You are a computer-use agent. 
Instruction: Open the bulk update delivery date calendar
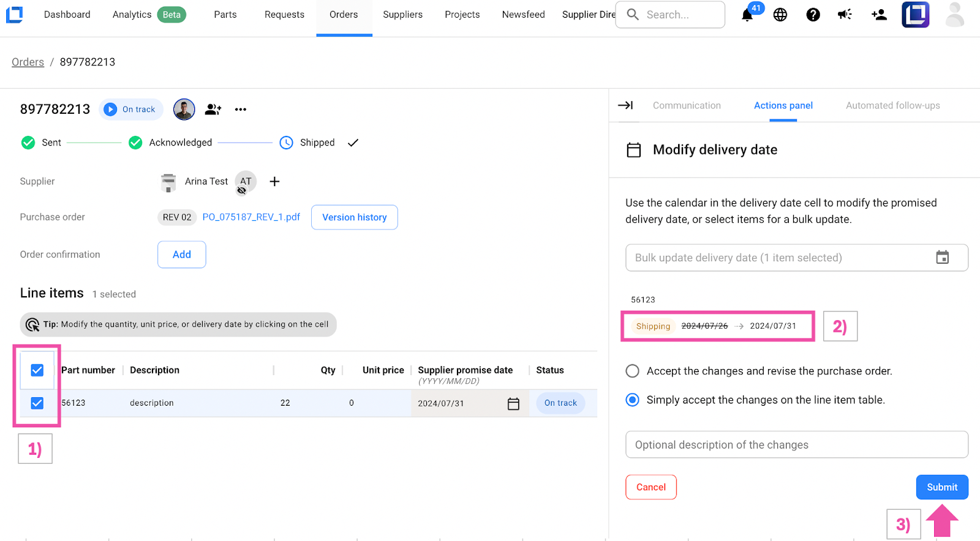coord(942,258)
